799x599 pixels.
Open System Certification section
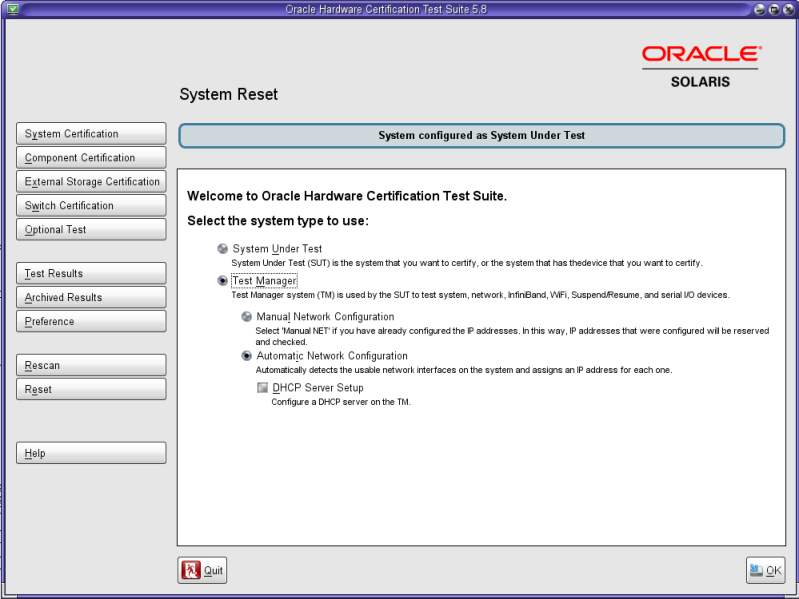point(91,133)
